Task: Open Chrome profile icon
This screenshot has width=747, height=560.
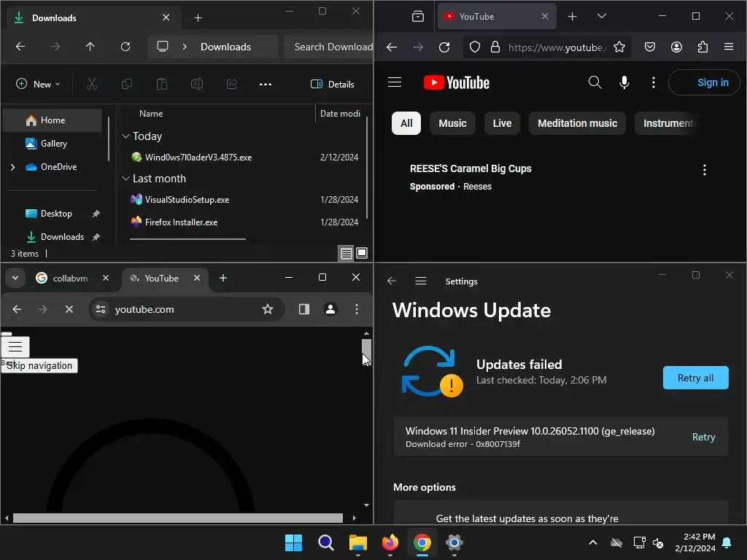Action: click(330, 309)
